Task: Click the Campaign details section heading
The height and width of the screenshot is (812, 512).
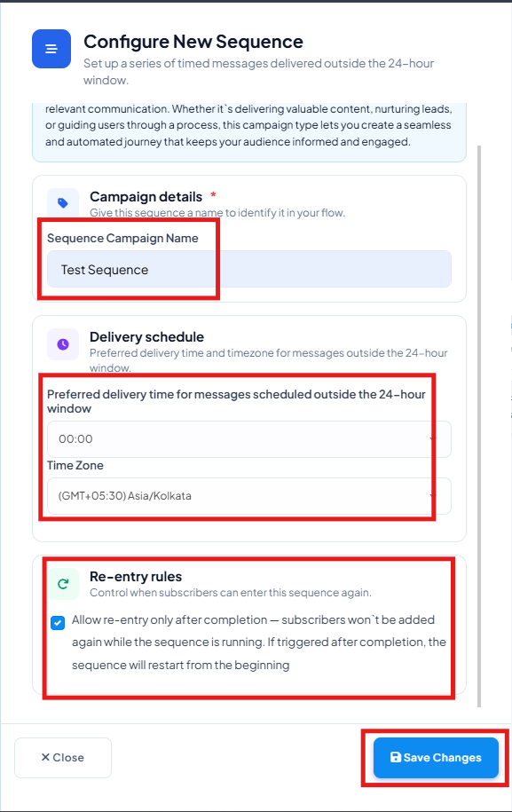Action: click(x=146, y=197)
